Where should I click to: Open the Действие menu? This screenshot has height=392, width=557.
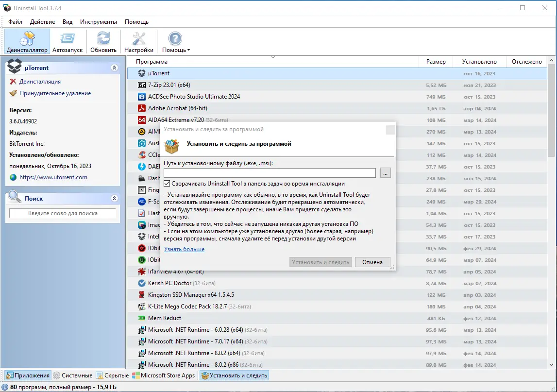point(42,22)
